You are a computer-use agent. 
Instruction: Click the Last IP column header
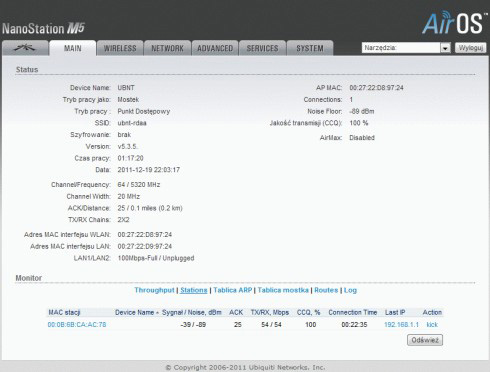tap(395, 312)
